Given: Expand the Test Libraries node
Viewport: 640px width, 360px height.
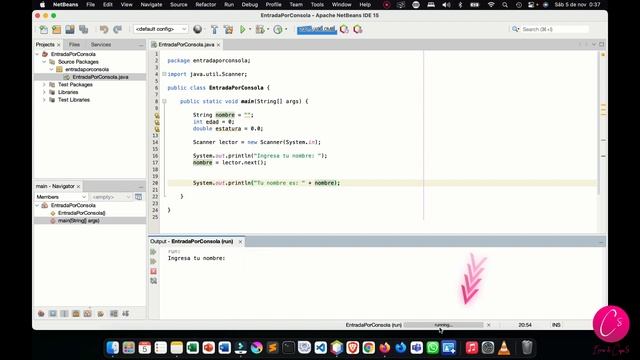Looking at the screenshot, I should [x=44, y=100].
